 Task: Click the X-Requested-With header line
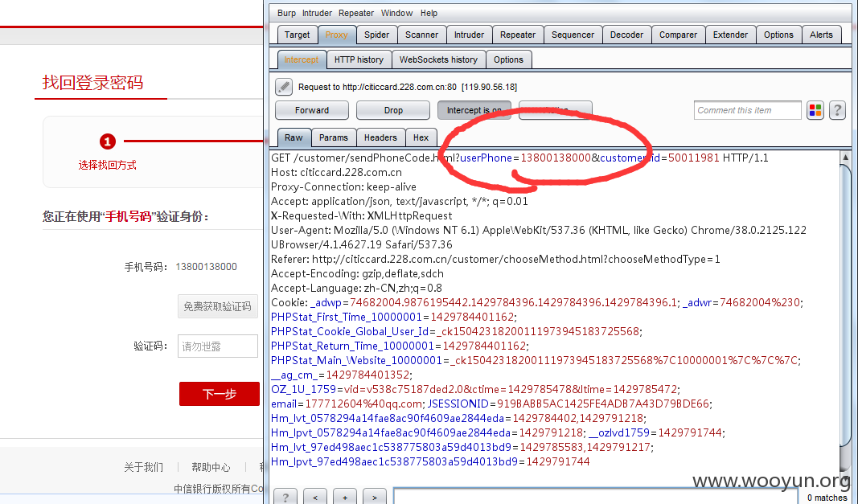(362, 216)
